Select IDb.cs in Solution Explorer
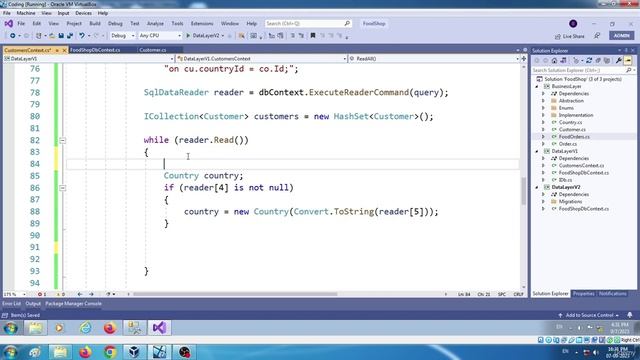Screen dimensions: 640x360 tap(565, 180)
